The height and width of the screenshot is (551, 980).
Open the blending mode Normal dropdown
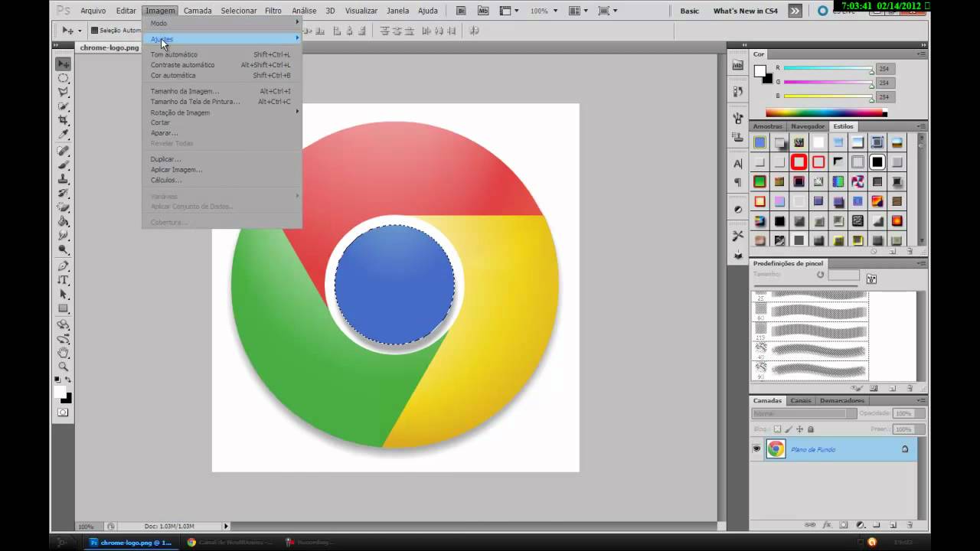point(804,413)
